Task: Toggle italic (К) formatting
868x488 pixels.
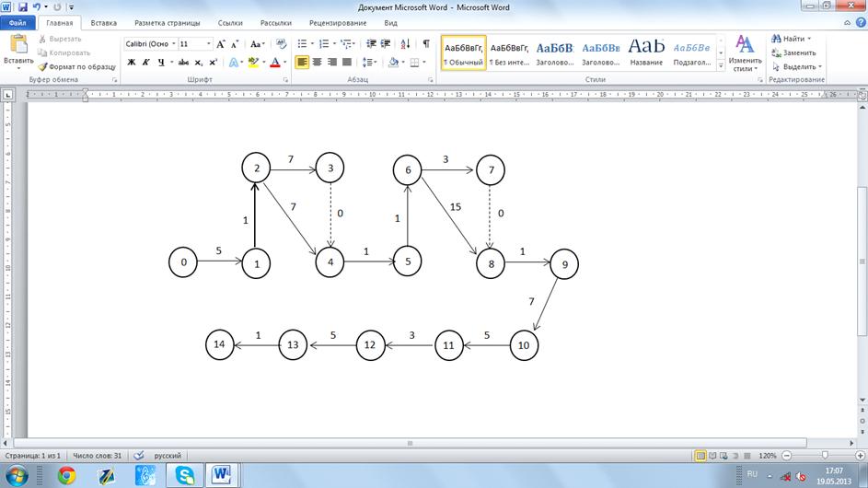Action: (x=145, y=62)
